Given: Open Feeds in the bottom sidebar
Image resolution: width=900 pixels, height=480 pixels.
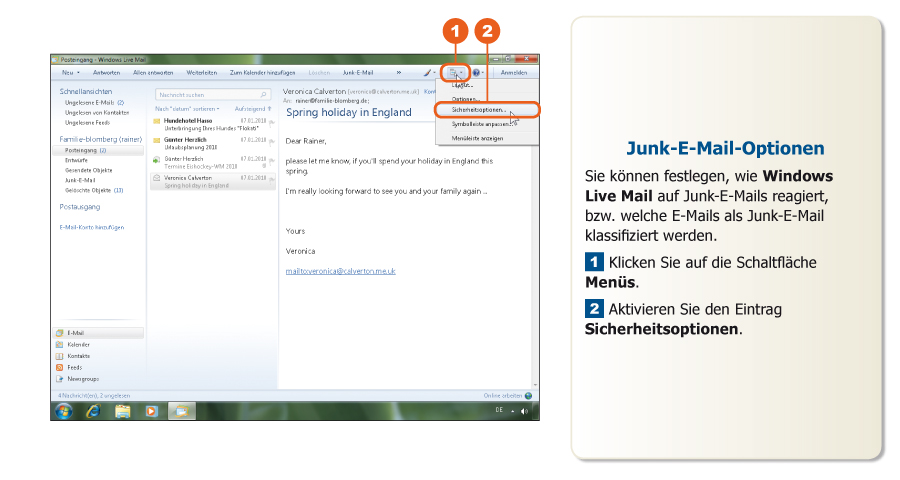Looking at the screenshot, I should pos(74,368).
